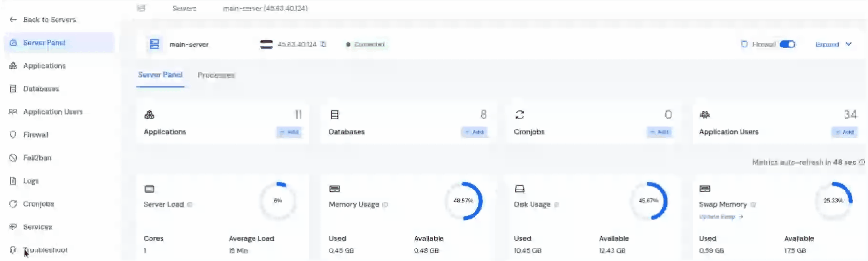
Task: Open Logs from the sidebar
Action: (31, 181)
